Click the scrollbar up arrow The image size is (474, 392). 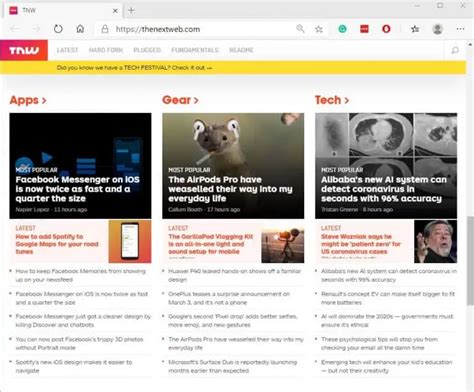470,44
